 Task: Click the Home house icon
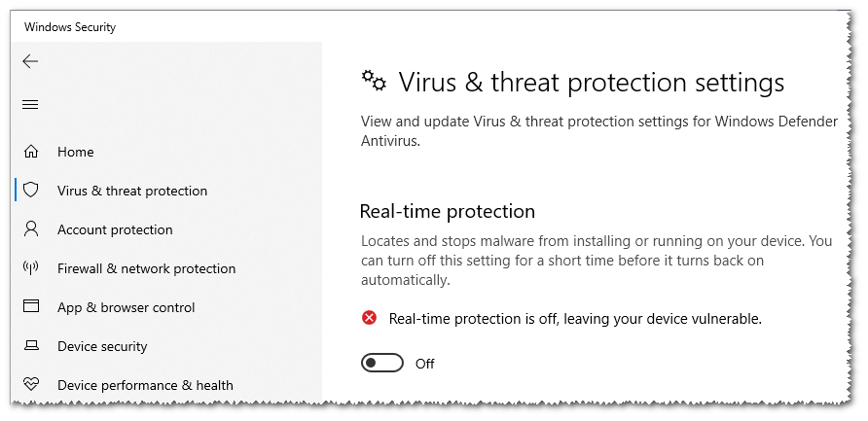[31, 152]
